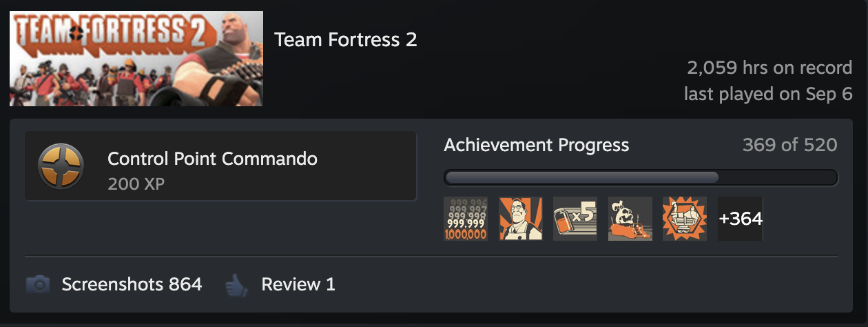The image size is (868, 327).
Task: Open the Review 1 link
Action: pyautogui.click(x=298, y=284)
